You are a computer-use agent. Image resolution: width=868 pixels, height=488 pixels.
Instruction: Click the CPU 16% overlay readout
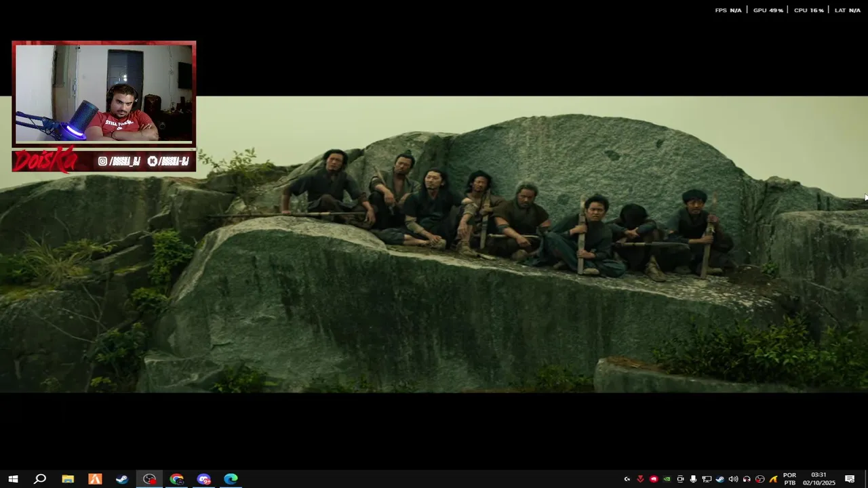click(808, 10)
